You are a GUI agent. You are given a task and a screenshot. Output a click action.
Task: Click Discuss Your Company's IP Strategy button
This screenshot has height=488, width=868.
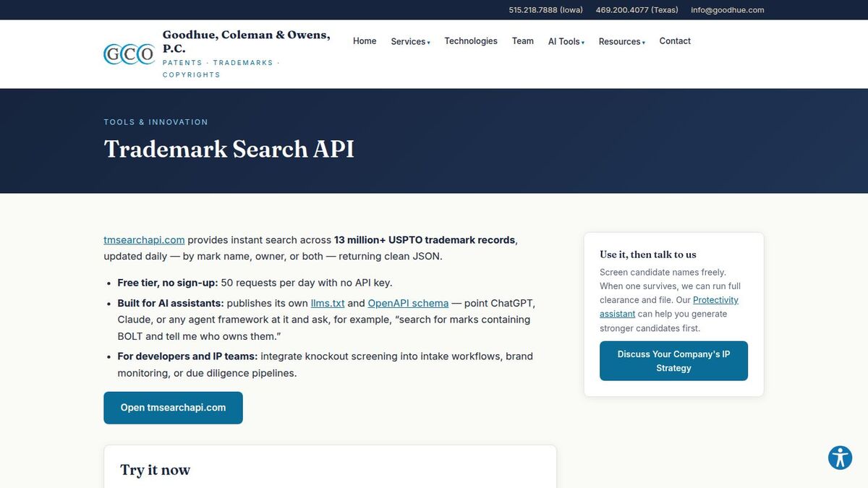click(673, 361)
